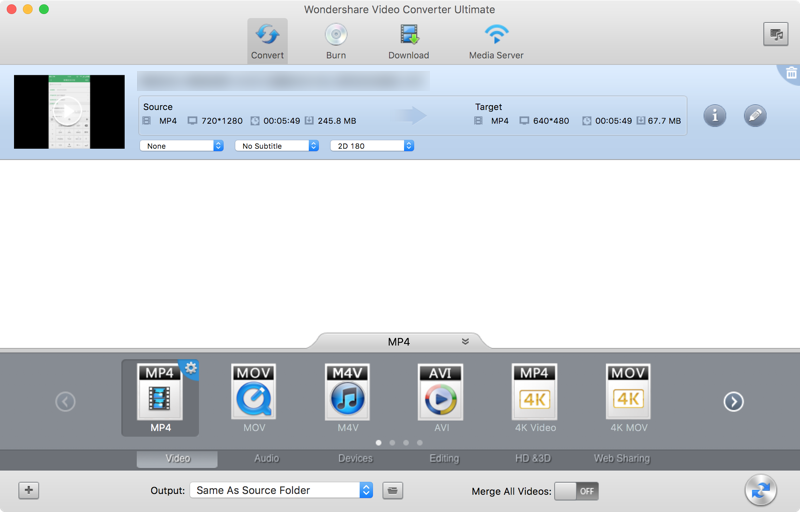This screenshot has width=800, height=512.
Task: Open MP4 format settings gear
Action: pos(191,368)
